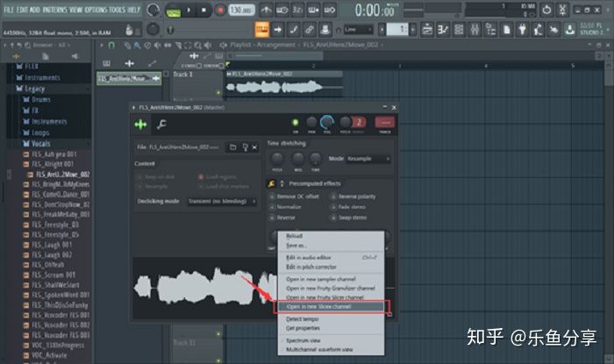This screenshot has width=614, height=364.
Task: Open the metronome icon
Action: point(267,10)
